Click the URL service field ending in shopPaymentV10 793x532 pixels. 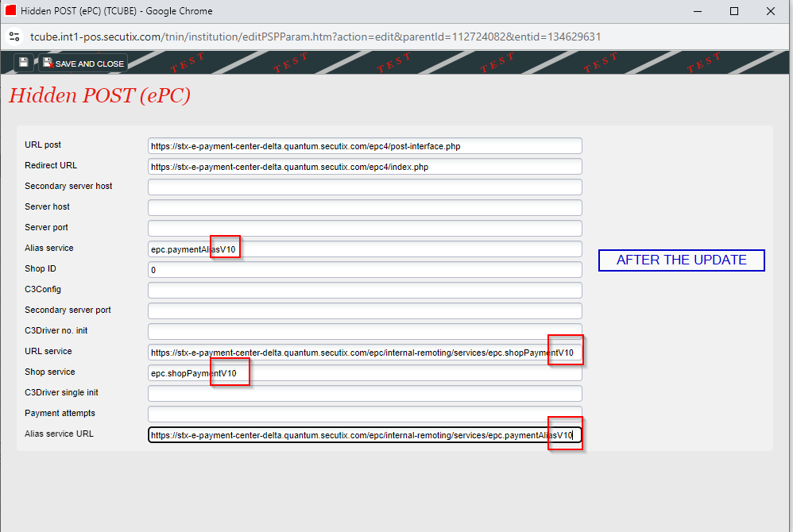coord(364,352)
